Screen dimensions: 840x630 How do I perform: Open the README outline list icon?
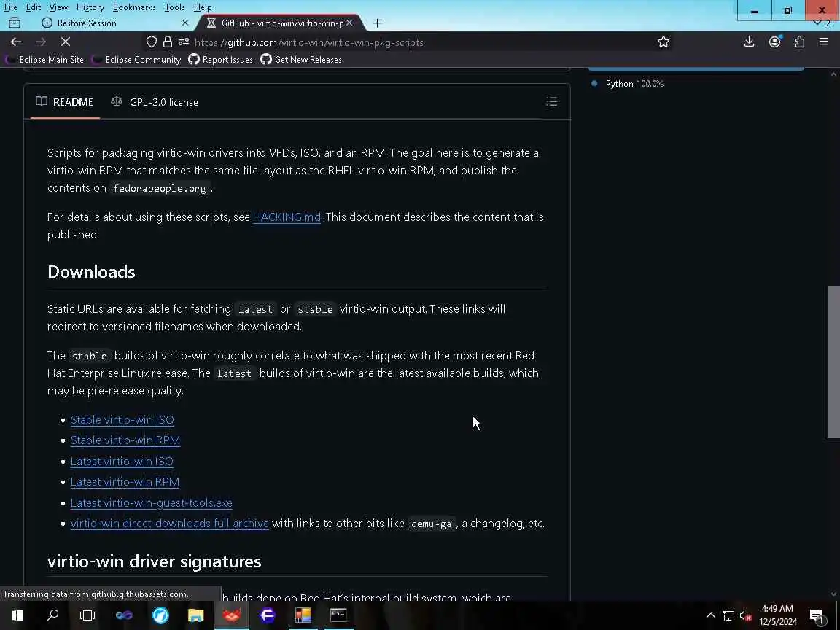[x=552, y=102]
